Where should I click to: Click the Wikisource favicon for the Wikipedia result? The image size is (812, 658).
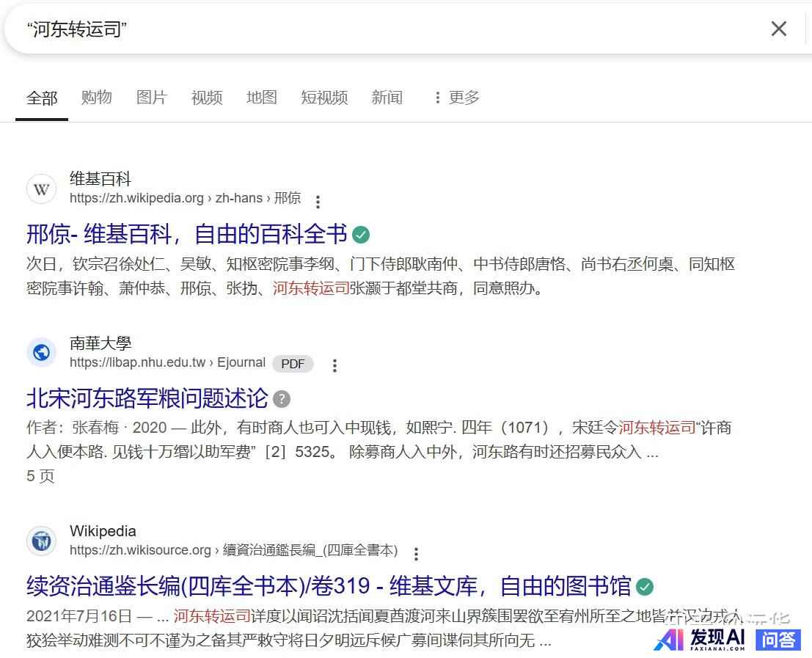[41, 541]
